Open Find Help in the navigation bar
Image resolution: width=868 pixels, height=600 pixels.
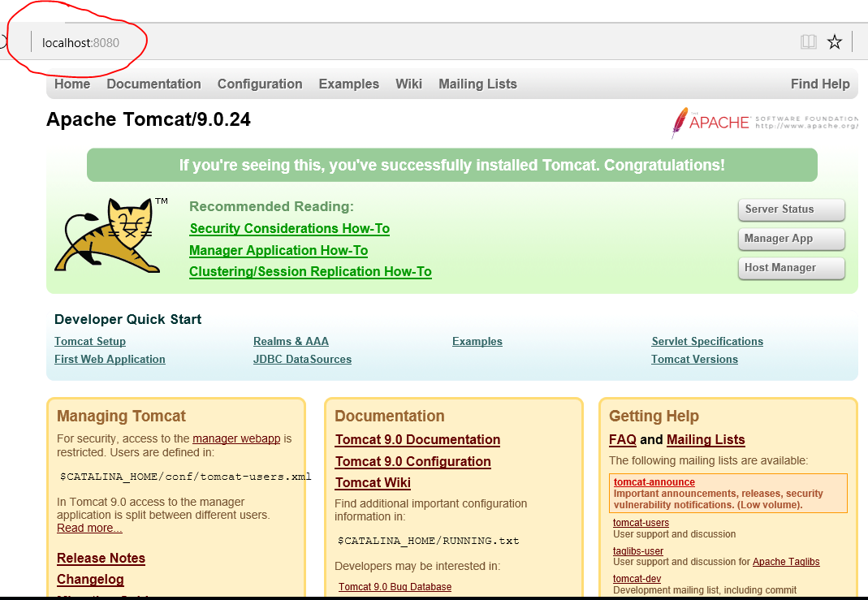tap(820, 84)
